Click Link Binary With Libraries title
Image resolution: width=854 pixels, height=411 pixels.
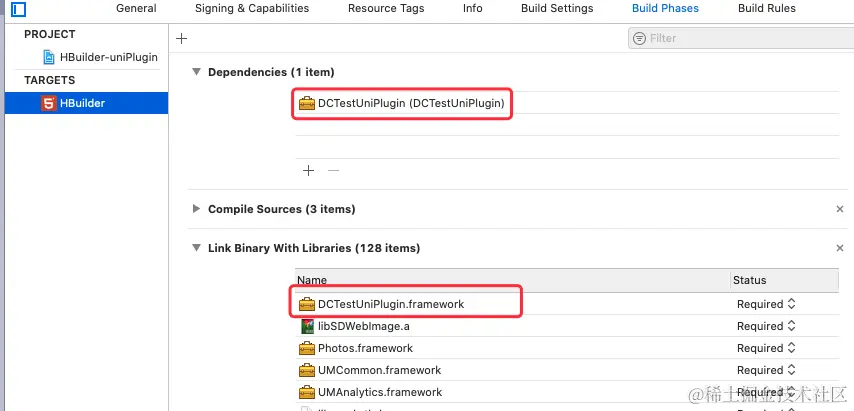click(314, 248)
